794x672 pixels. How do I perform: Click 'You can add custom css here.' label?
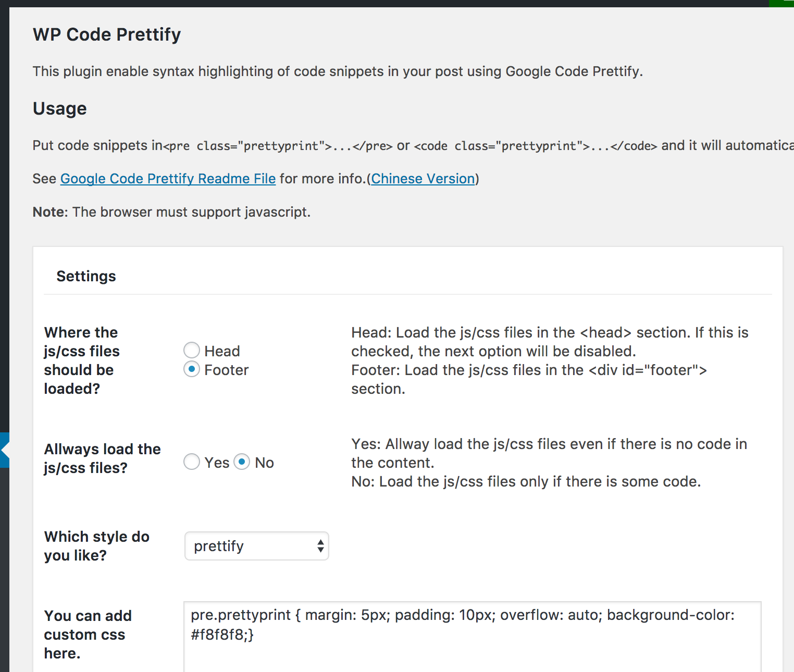click(x=88, y=634)
